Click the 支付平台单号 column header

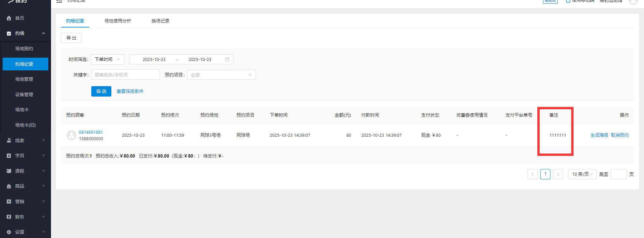[x=519, y=115]
